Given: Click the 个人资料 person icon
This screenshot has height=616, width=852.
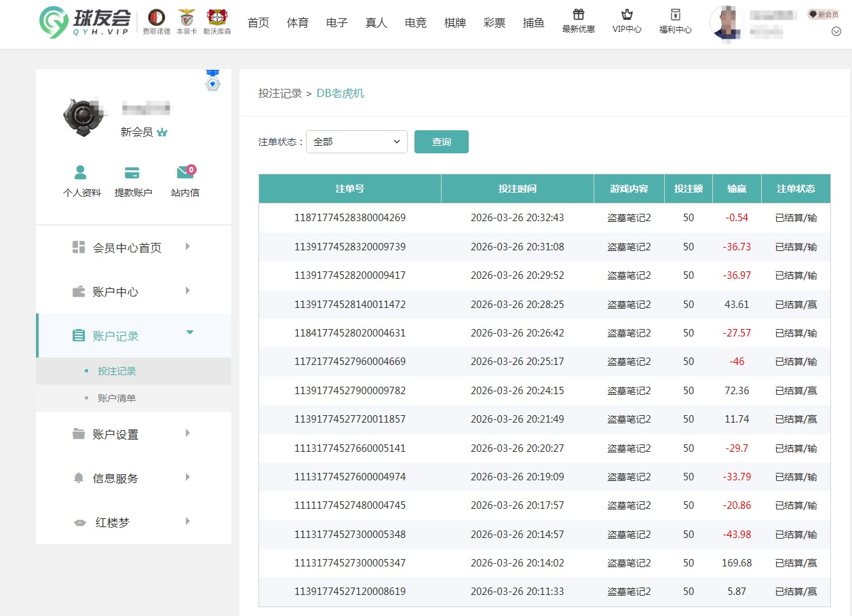Looking at the screenshot, I should 81,172.
